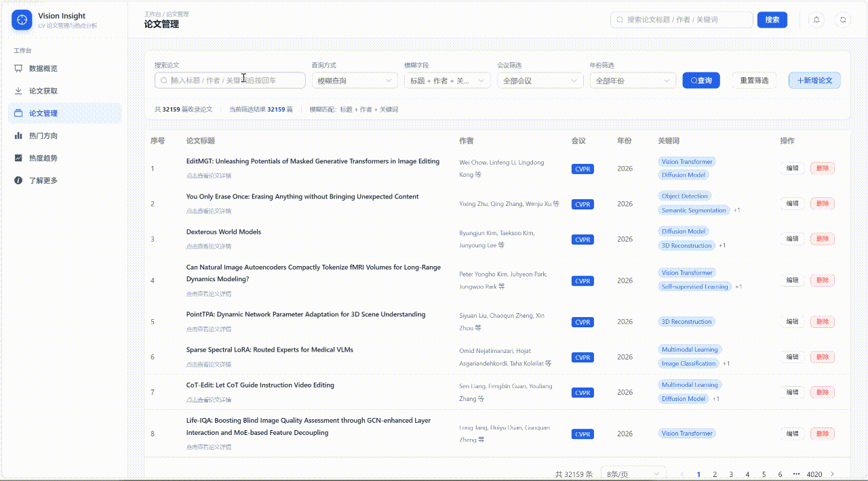Click the Object Detection keyword tag
Image resolution: width=868 pixels, height=481 pixels.
pos(685,196)
